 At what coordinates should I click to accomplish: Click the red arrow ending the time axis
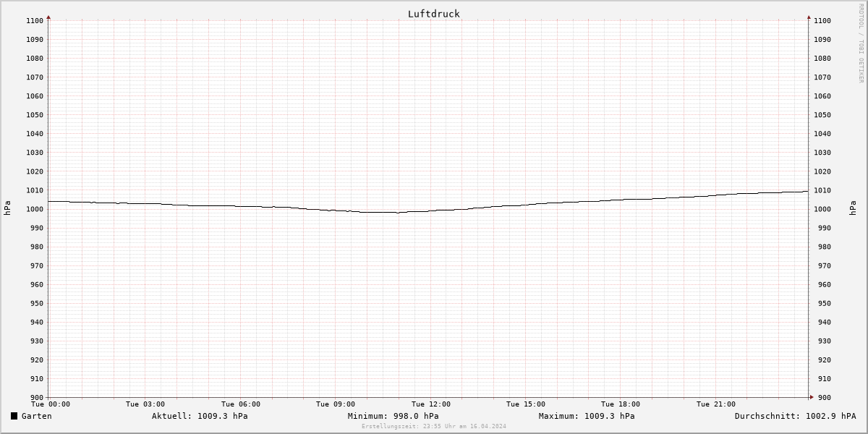click(x=811, y=397)
